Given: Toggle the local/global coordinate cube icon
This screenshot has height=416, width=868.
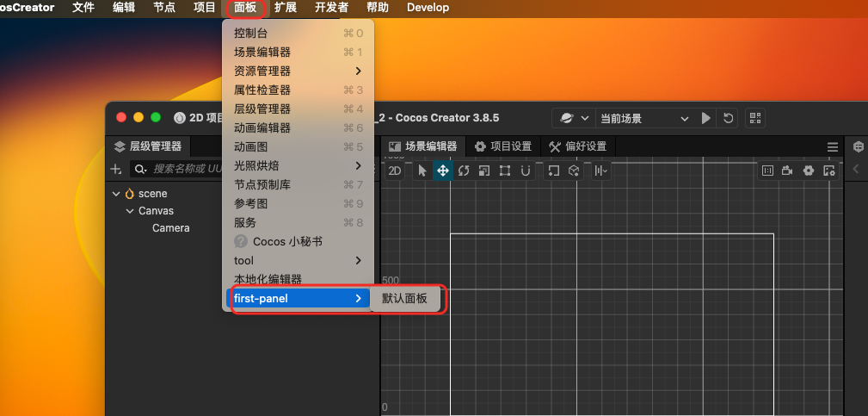Looking at the screenshot, I should [x=574, y=171].
